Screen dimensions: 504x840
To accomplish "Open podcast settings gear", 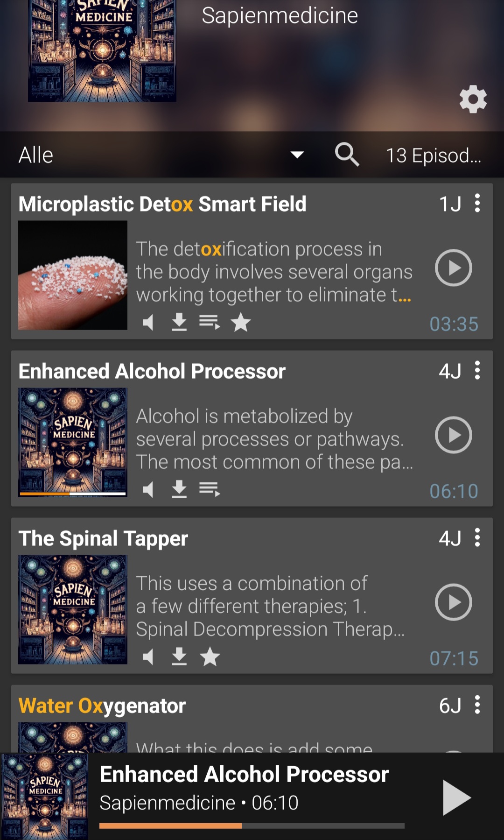I will pos(473,99).
